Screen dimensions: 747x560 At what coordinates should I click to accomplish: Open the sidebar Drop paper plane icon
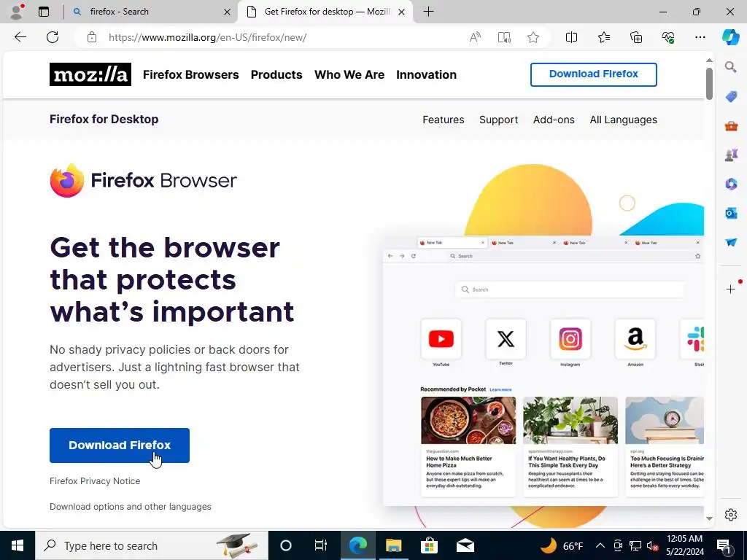(731, 242)
